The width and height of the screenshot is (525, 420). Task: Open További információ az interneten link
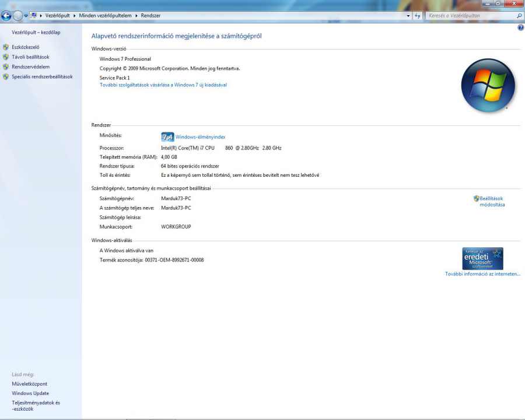tap(482, 274)
